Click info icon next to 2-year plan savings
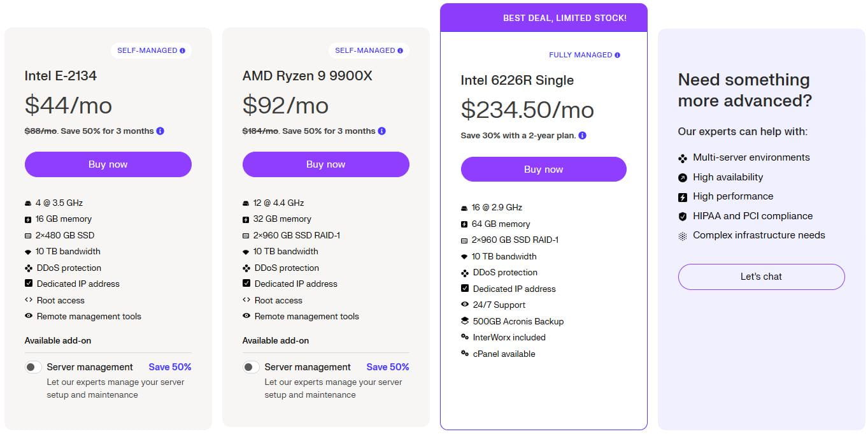Viewport: 868px width, 434px height. [583, 136]
